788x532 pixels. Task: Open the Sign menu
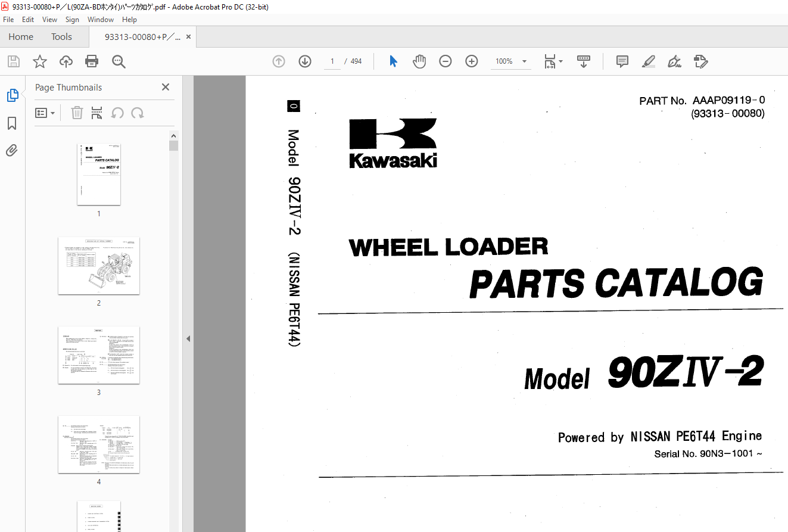point(72,20)
